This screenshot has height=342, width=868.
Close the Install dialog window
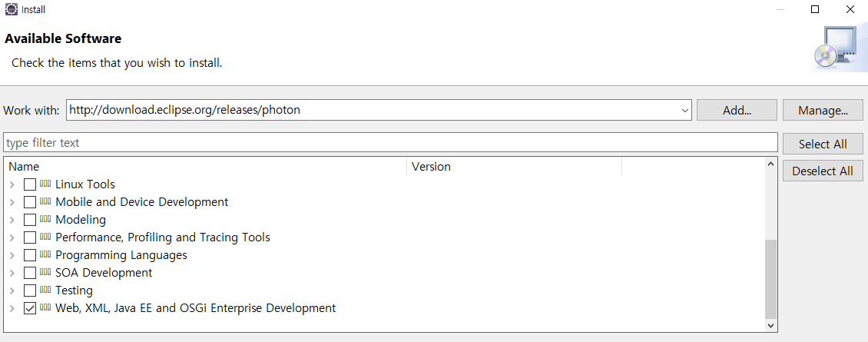(x=850, y=9)
